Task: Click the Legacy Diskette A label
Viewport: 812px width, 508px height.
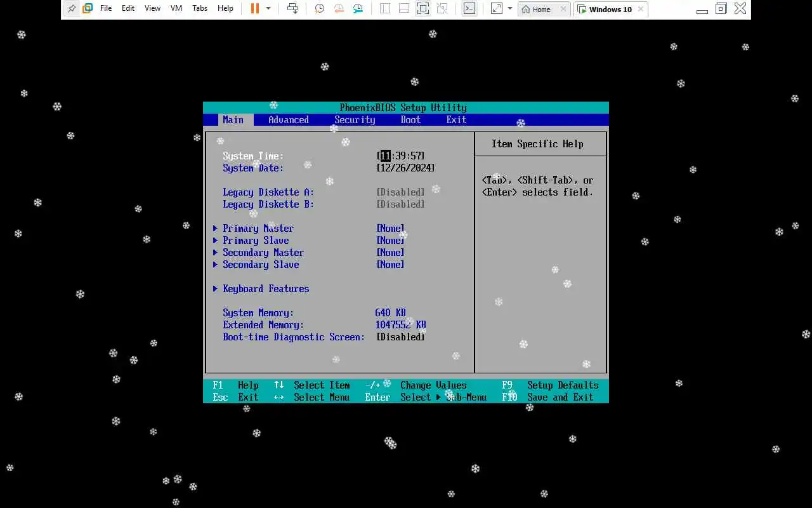Action: [x=268, y=192]
